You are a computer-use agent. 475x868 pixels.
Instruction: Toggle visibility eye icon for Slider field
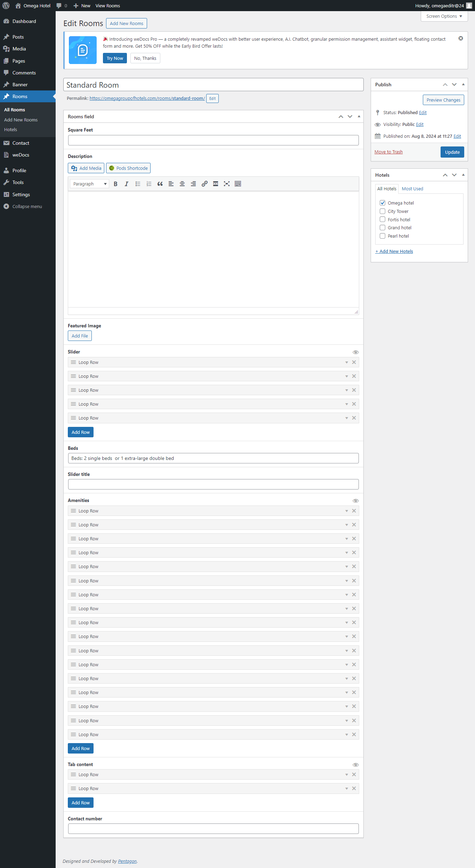(x=355, y=352)
